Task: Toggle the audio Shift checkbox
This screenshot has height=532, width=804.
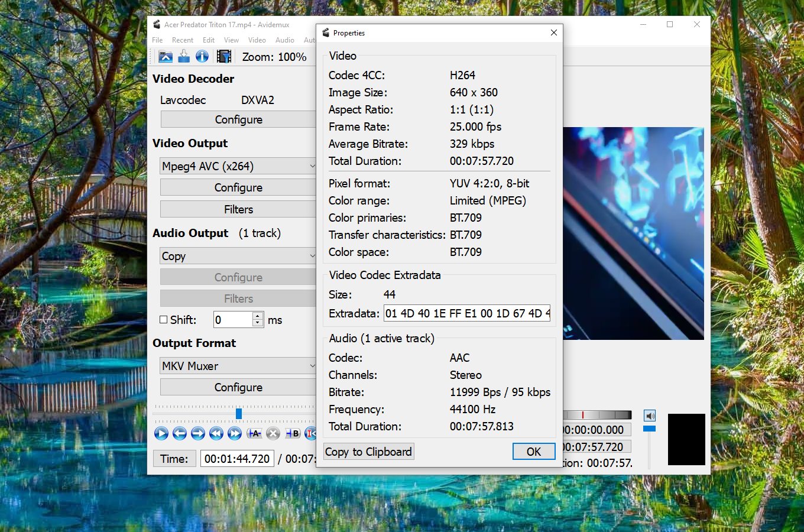Action: tap(164, 319)
